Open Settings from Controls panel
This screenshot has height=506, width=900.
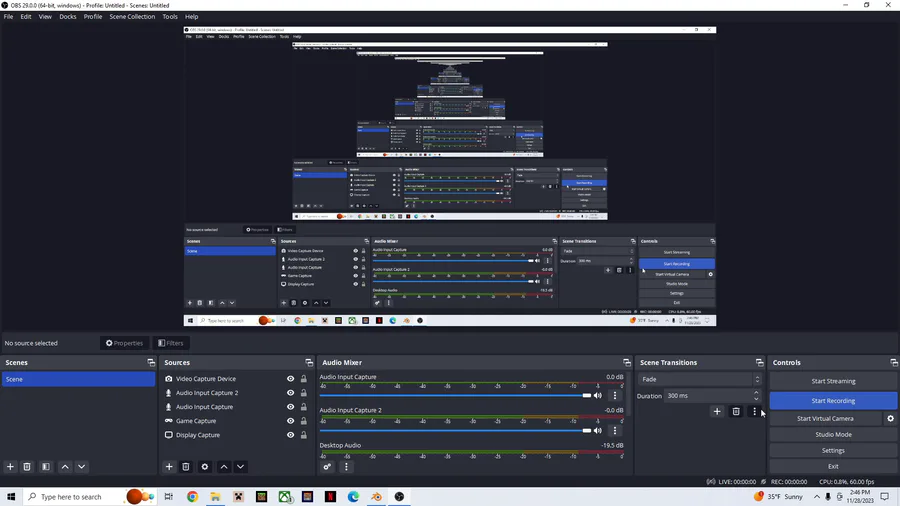pyautogui.click(x=833, y=450)
